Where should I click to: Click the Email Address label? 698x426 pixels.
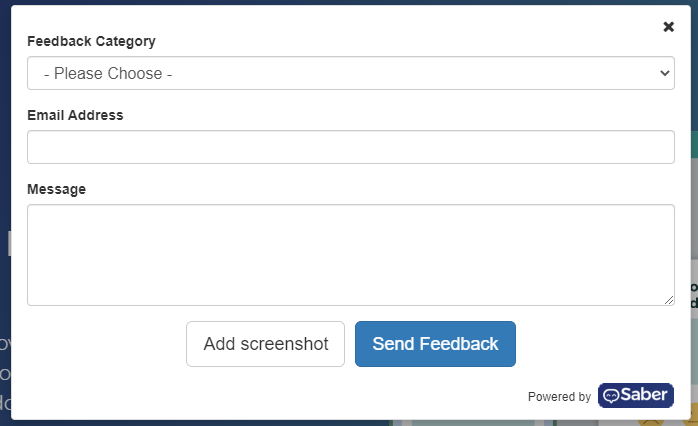pyautogui.click(x=75, y=115)
